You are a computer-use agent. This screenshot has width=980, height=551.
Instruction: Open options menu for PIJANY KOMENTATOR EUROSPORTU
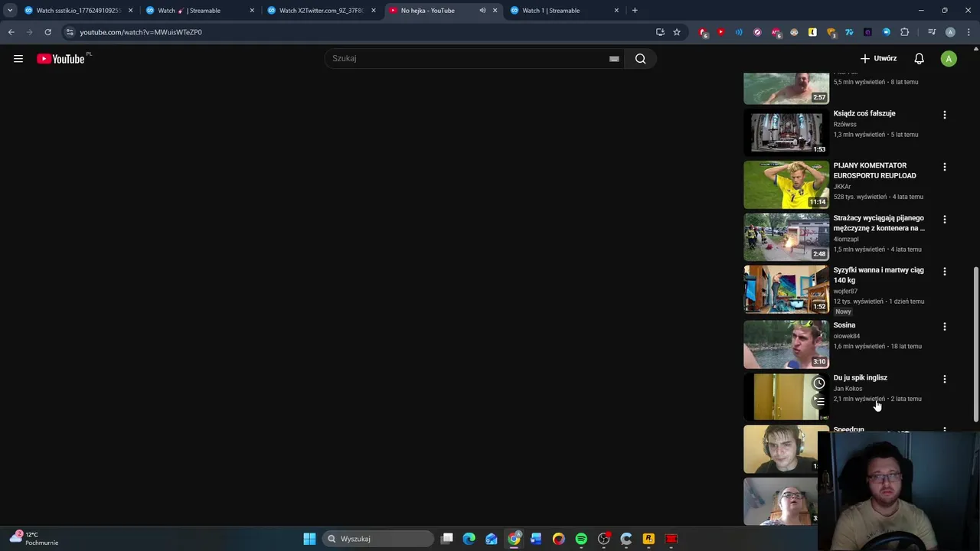pyautogui.click(x=944, y=167)
